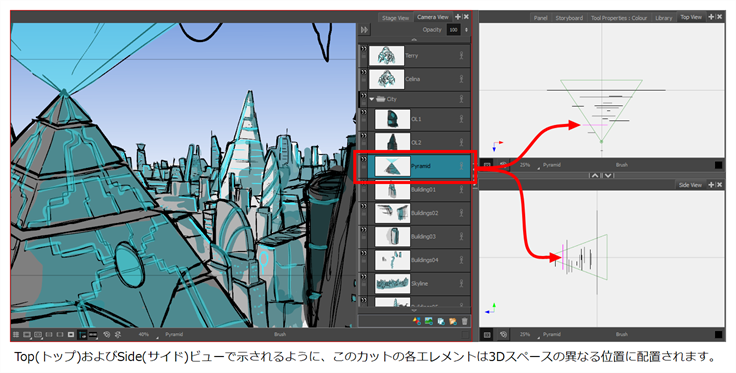
Task: Click the Opacity value field
Action: pyautogui.click(x=453, y=30)
